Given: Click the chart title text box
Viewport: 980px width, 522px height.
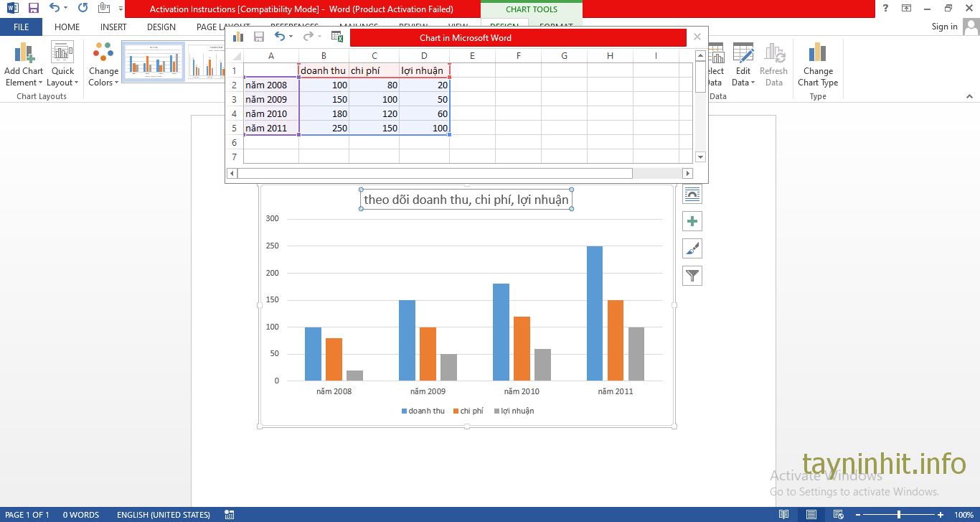Looking at the screenshot, I should pos(466,200).
